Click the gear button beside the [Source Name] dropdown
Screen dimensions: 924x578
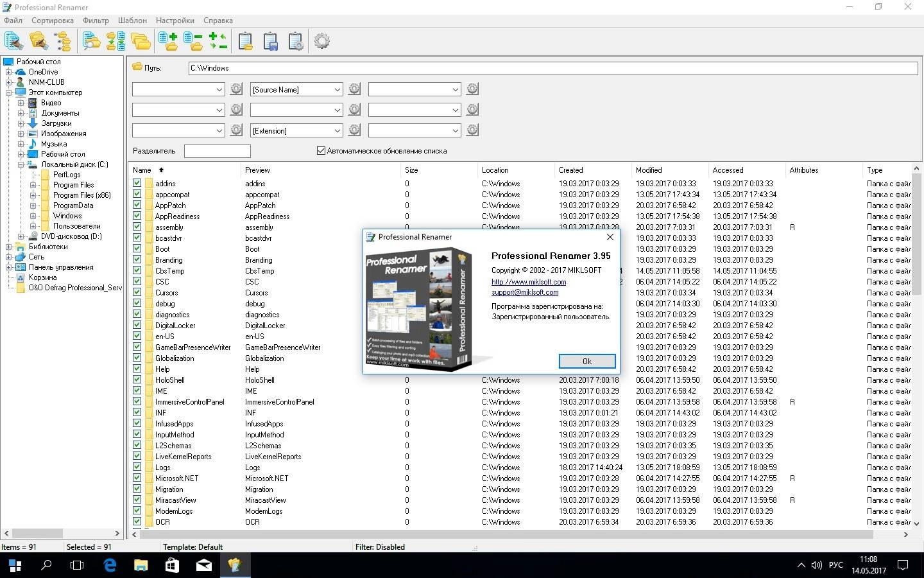(x=354, y=89)
